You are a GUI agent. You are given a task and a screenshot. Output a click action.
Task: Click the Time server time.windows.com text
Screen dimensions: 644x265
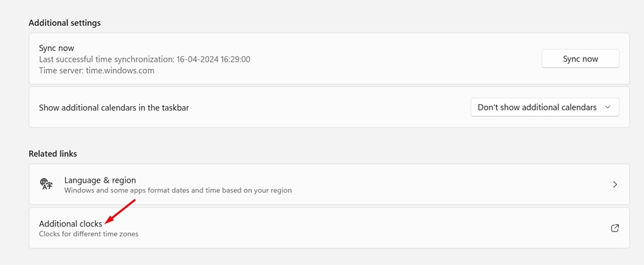pos(97,70)
